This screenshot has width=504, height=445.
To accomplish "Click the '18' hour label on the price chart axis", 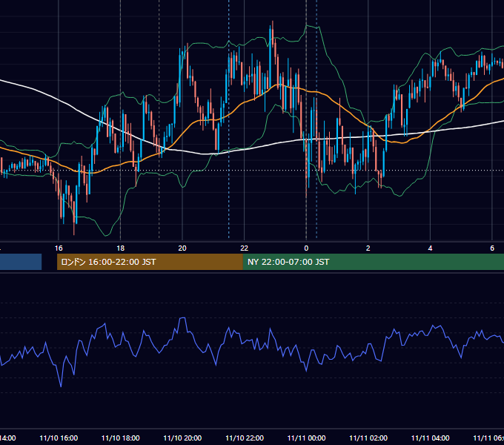I will 120,248.
